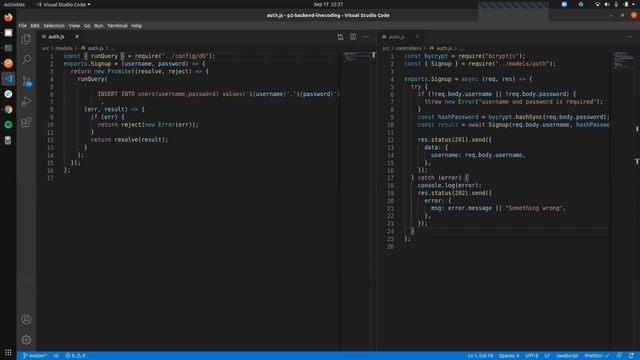Open the Accounts menu in activity bar
The image size is (640, 360).
point(27,319)
